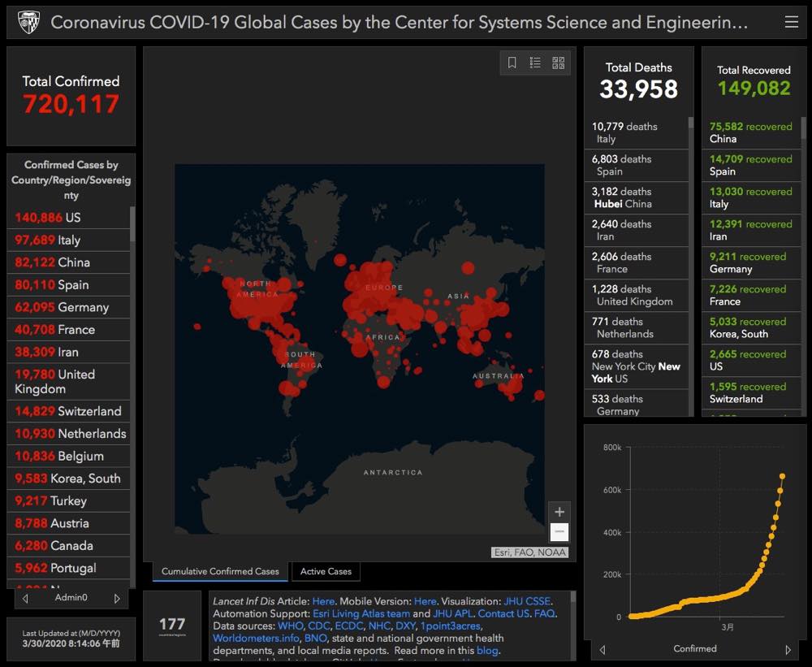
Task: Open the Worldometers.info link
Action: pos(256,638)
